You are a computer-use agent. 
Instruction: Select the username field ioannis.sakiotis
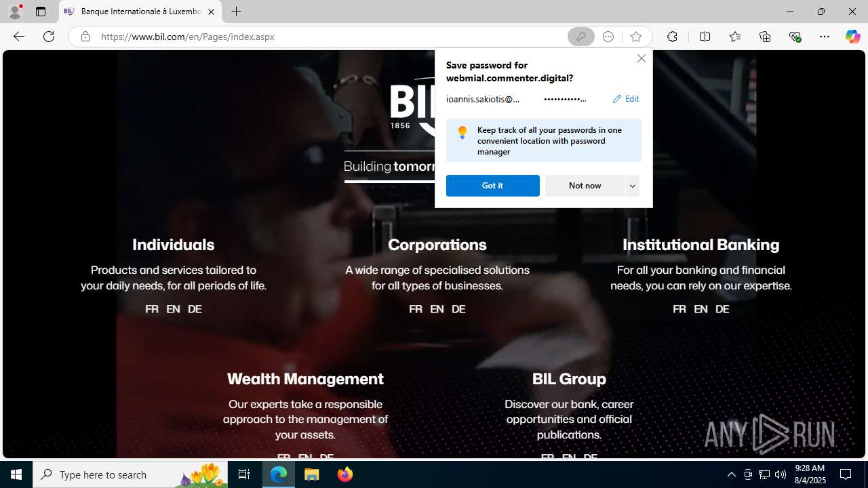[483, 99]
